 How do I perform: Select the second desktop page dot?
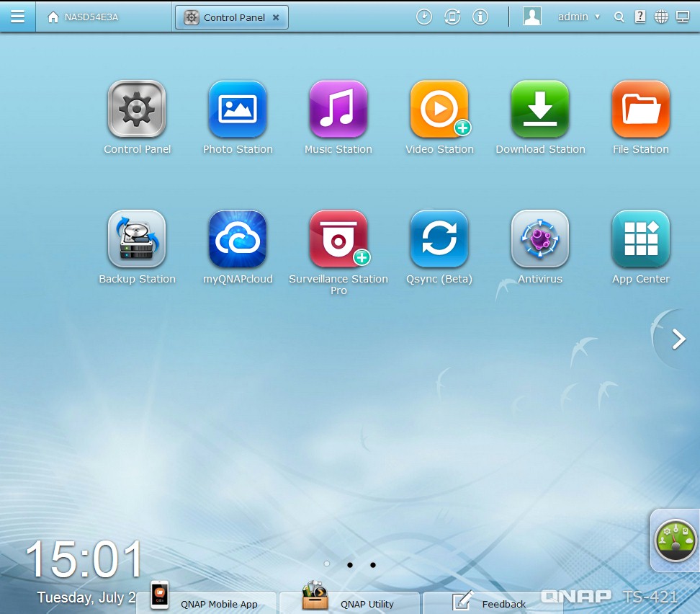click(350, 565)
